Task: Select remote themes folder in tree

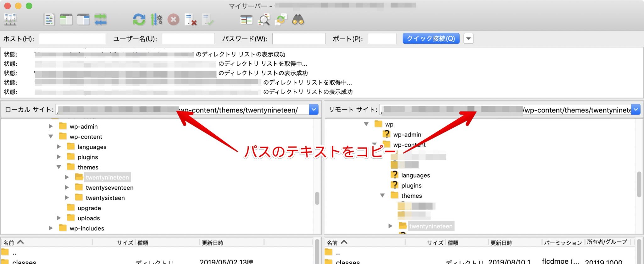Action: point(411,196)
